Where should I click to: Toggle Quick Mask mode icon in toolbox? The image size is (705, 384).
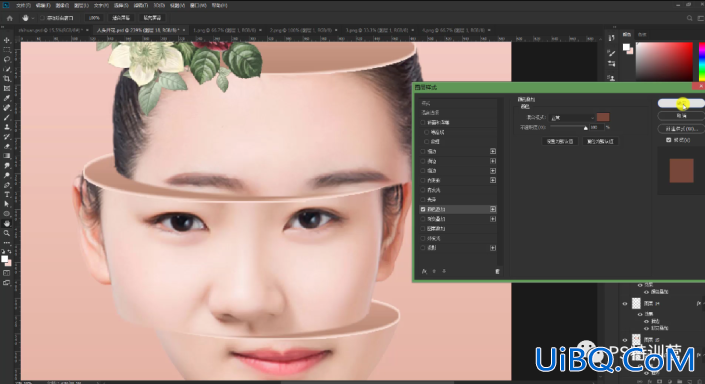pos(7,273)
